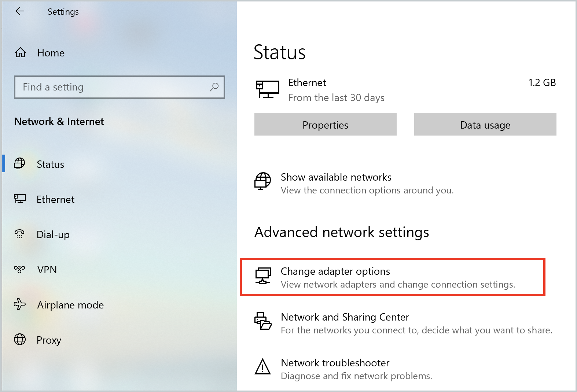Open the Ethernet section in sidebar
The image size is (577, 392).
coord(55,199)
